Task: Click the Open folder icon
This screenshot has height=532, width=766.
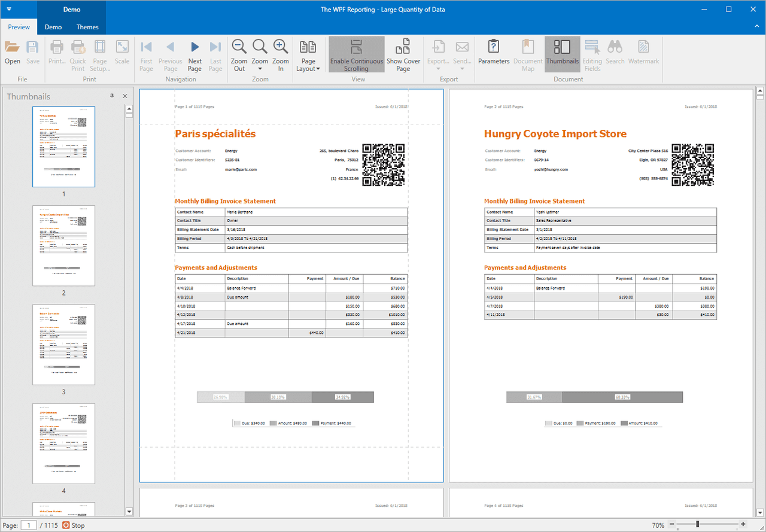Action: (12, 48)
